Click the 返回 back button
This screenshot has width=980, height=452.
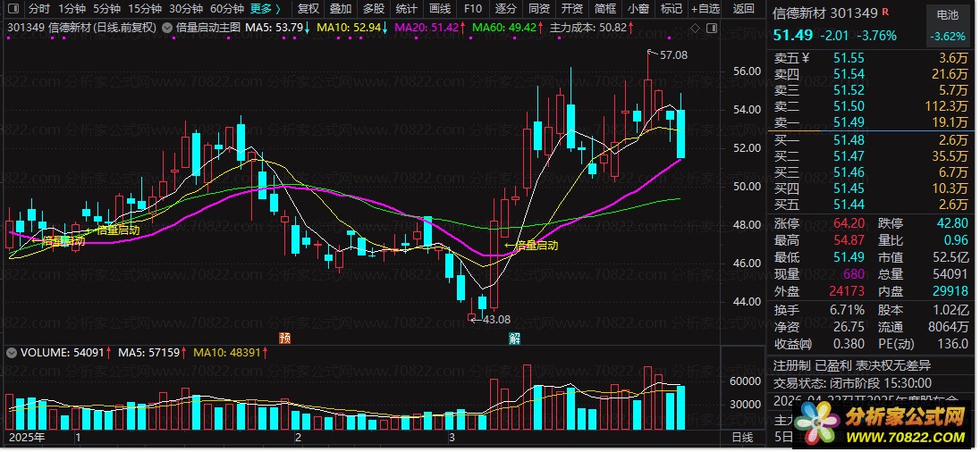point(743,9)
